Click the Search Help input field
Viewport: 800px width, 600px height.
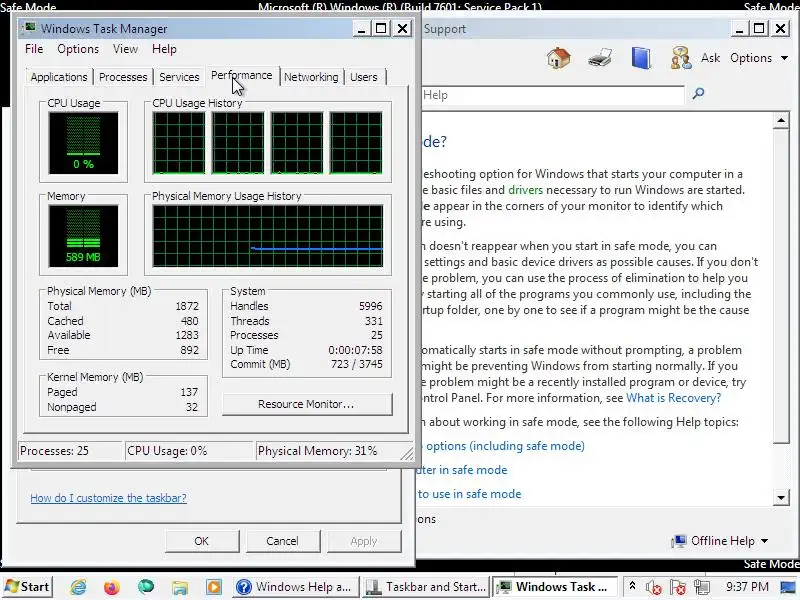[553, 95]
